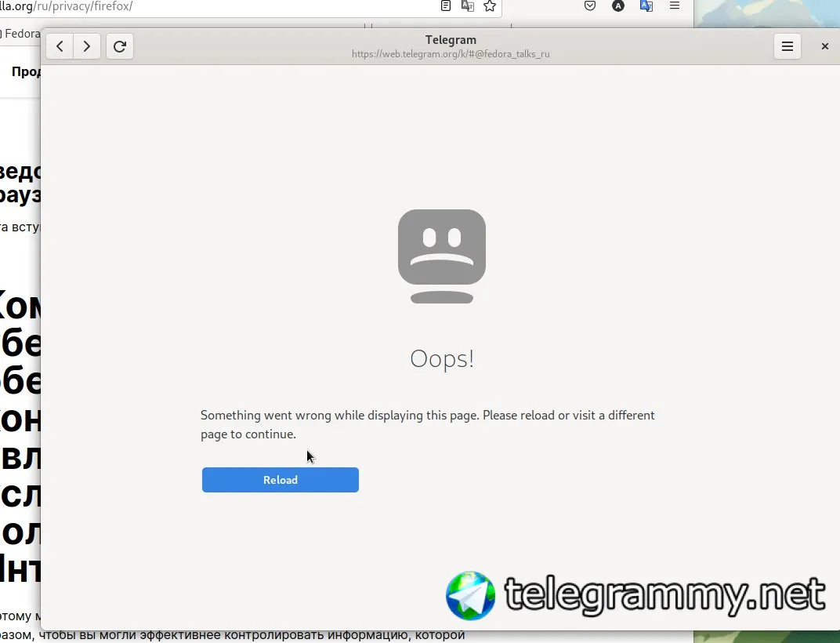Open Firefox Pocket save icon
Image resolution: width=840 pixels, height=643 pixels.
tap(590, 6)
